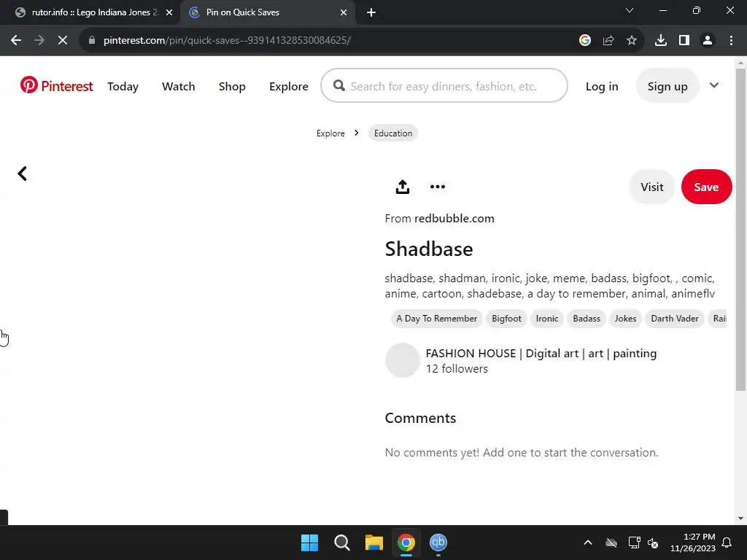747x560 pixels.
Task: Open the share pin icon
Action: (403, 187)
